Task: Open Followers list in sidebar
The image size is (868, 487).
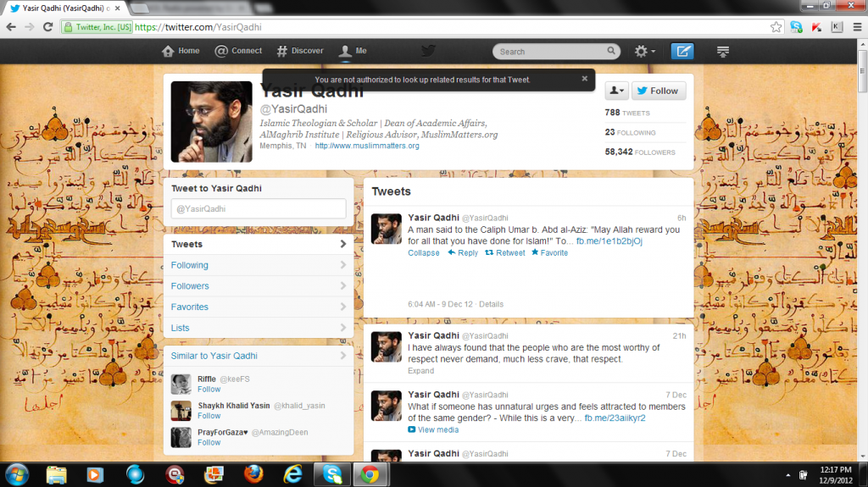Action: (x=259, y=286)
